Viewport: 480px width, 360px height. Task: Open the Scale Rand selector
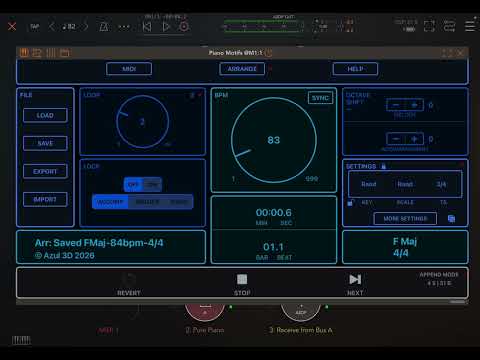click(x=405, y=184)
